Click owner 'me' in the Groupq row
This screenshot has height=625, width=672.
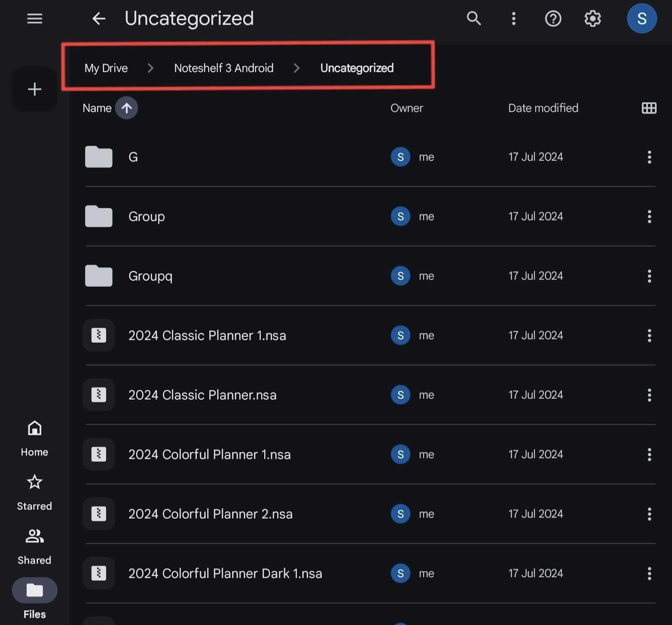(x=426, y=276)
